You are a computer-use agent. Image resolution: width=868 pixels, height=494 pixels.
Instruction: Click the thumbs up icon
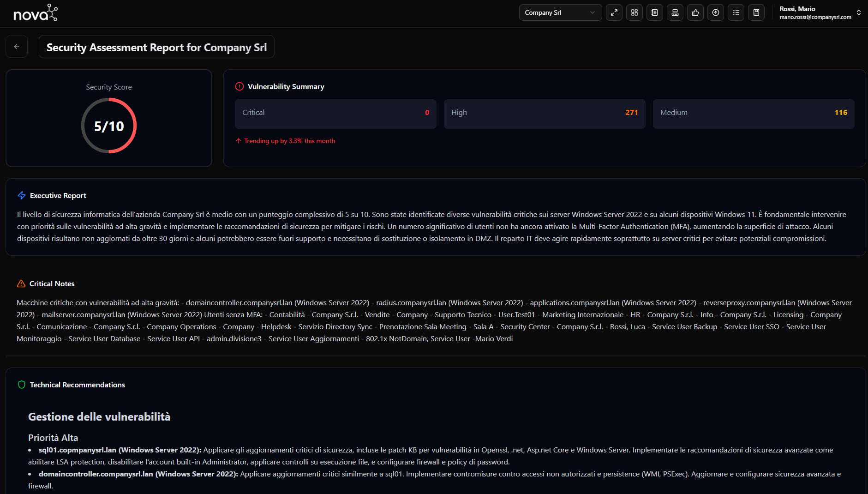point(695,13)
